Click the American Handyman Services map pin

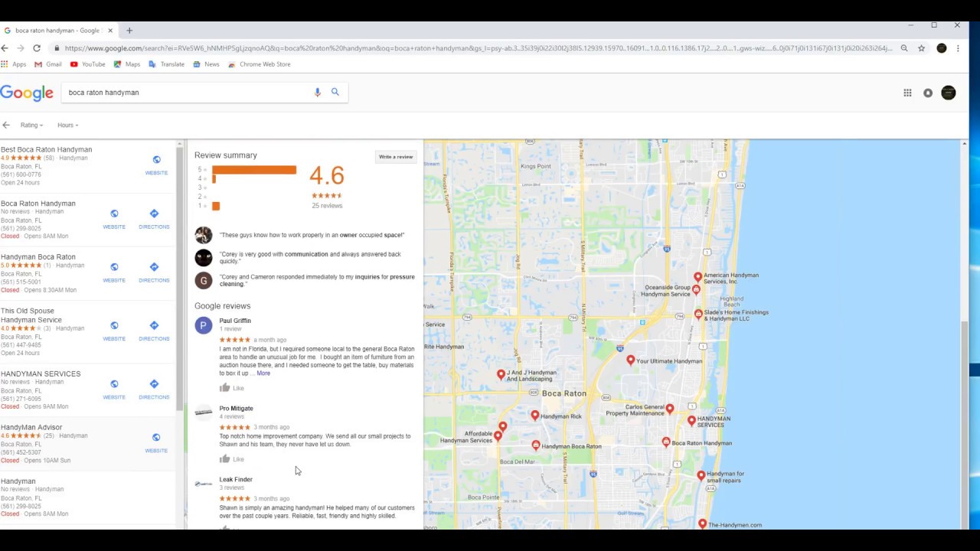pos(698,276)
